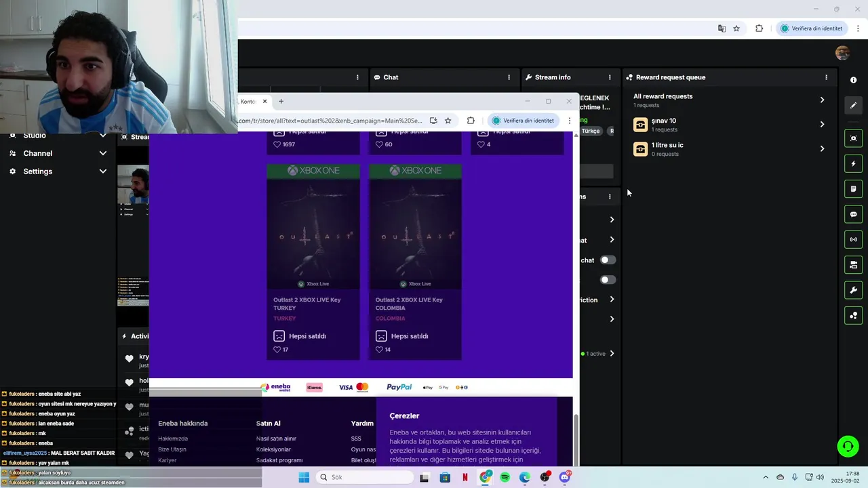Screen dimensions: 868x488
Task: Open Spotify from the taskbar
Action: [x=505, y=477]
